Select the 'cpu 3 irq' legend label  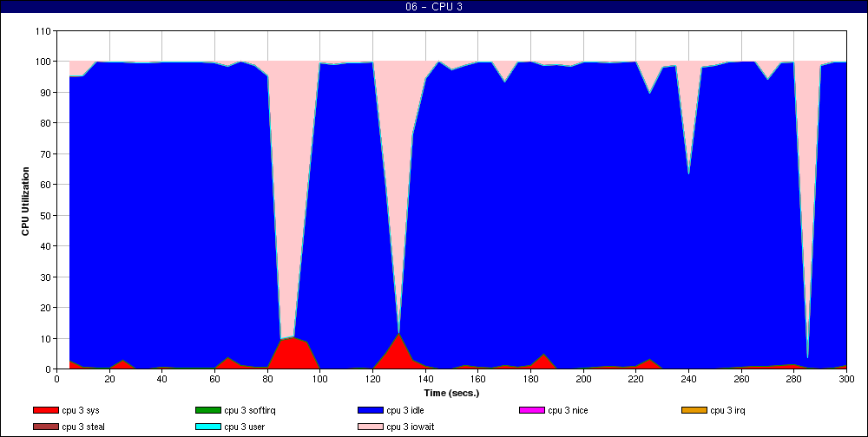728,410
